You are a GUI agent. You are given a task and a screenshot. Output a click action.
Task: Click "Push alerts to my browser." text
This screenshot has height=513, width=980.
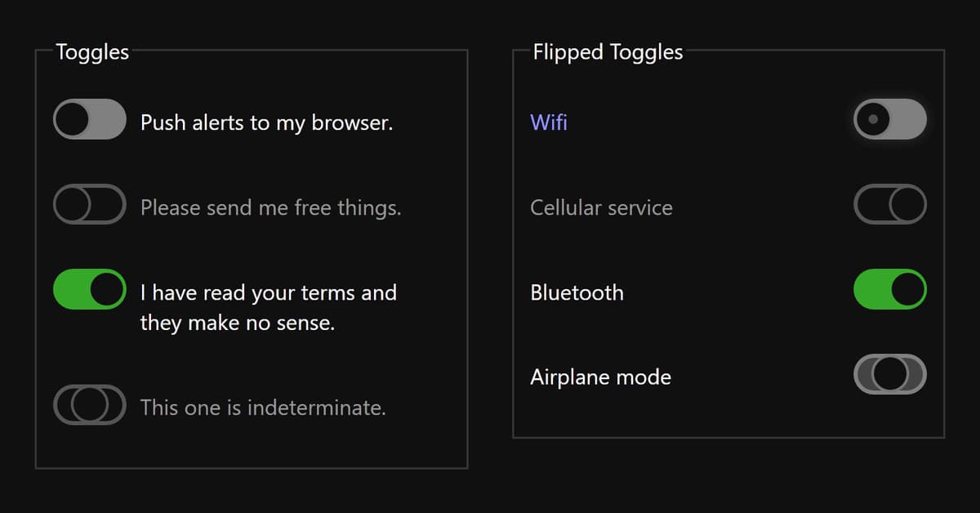pyautogui.click(x=267, y=123)
